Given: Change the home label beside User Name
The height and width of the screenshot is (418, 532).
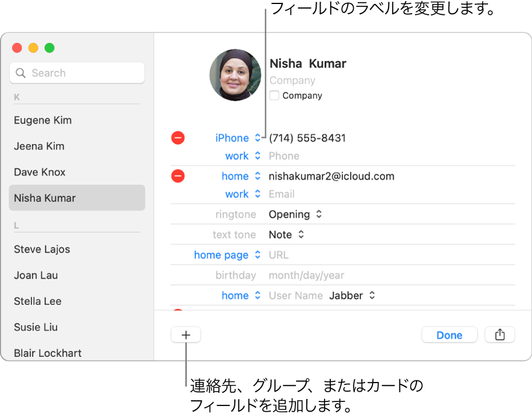Looking at the screenshot, I should (x=241, y=295).
